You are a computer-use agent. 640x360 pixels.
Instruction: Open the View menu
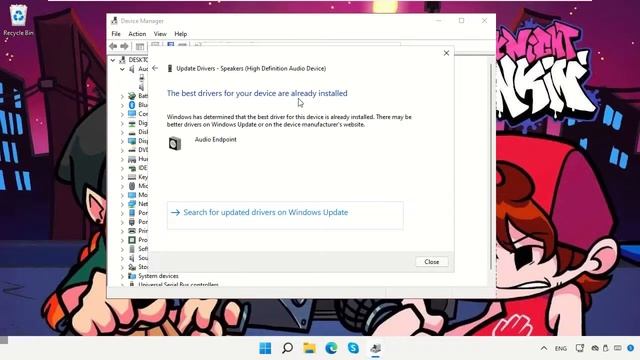[160, 34]
